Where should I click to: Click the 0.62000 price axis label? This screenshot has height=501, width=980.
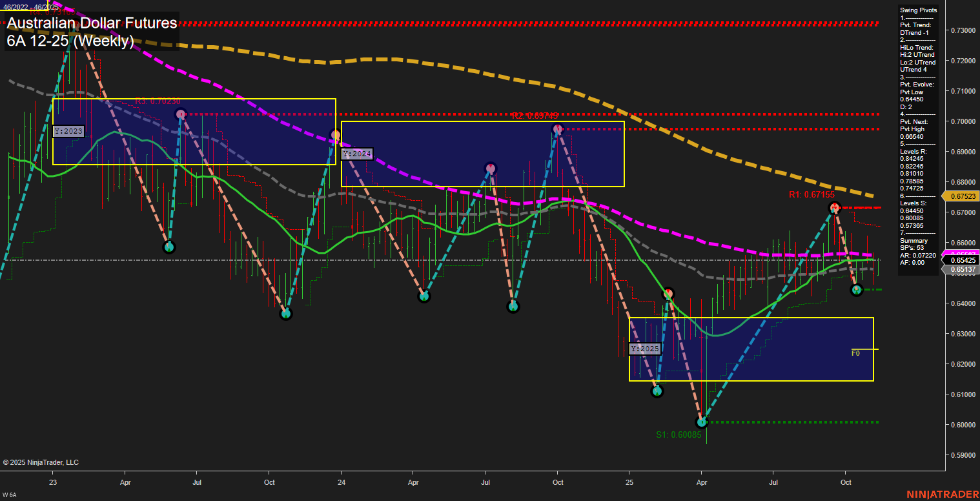coord(963,364)
